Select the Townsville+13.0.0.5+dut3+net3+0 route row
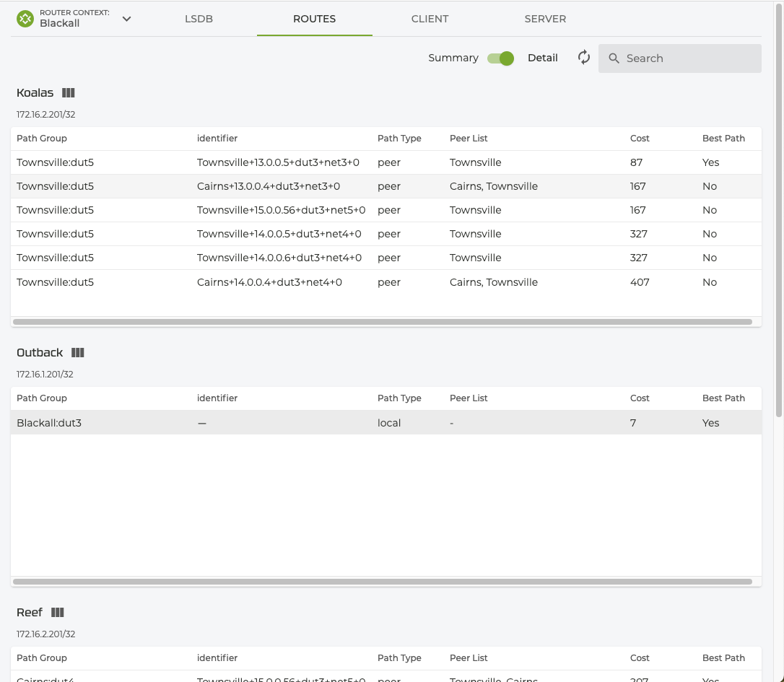The image size is (784, 682). pos(386,162)
